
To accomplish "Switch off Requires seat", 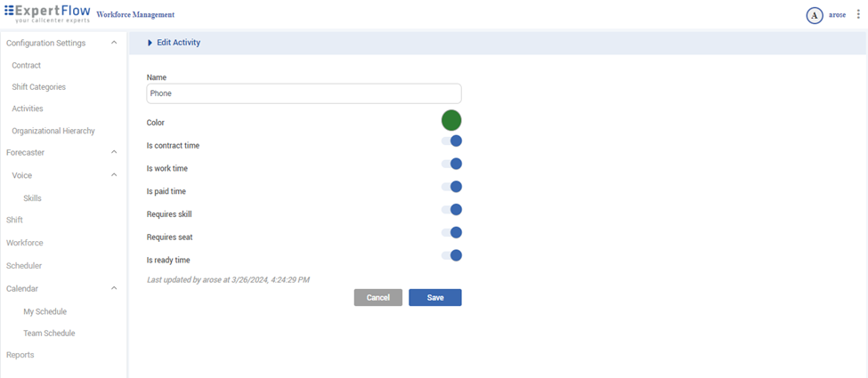I will click(x=452, y=233).
